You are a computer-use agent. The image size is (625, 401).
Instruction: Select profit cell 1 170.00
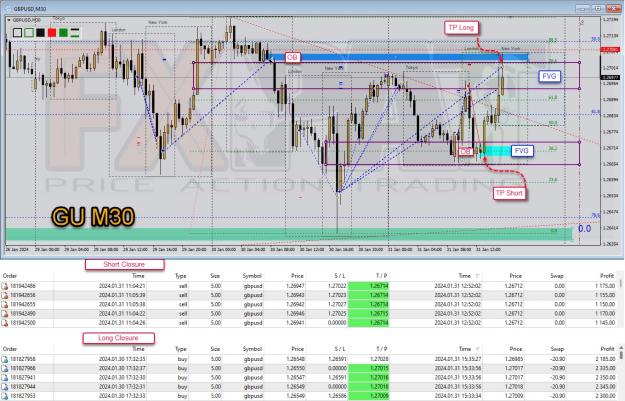pyautogui.click(x=605, y=313)
